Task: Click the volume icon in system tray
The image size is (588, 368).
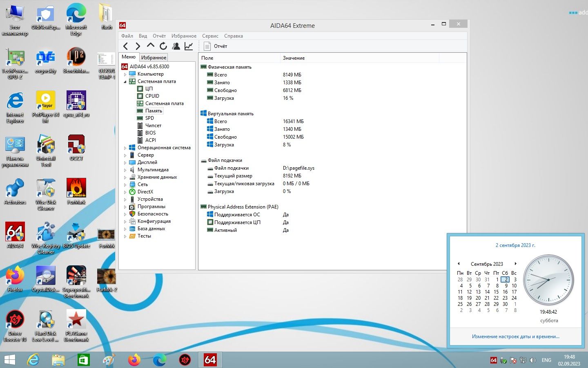Action: (x=532, y=360)
